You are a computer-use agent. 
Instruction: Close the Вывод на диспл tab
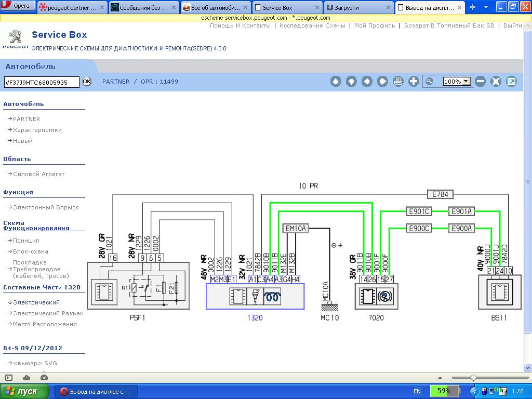point(459,7)
